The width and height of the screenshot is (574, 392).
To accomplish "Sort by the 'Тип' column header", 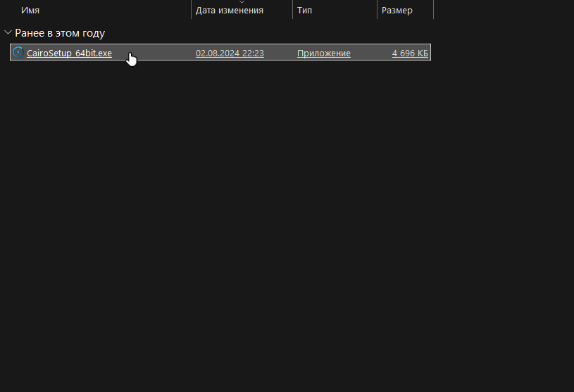I will coord(304,11).
